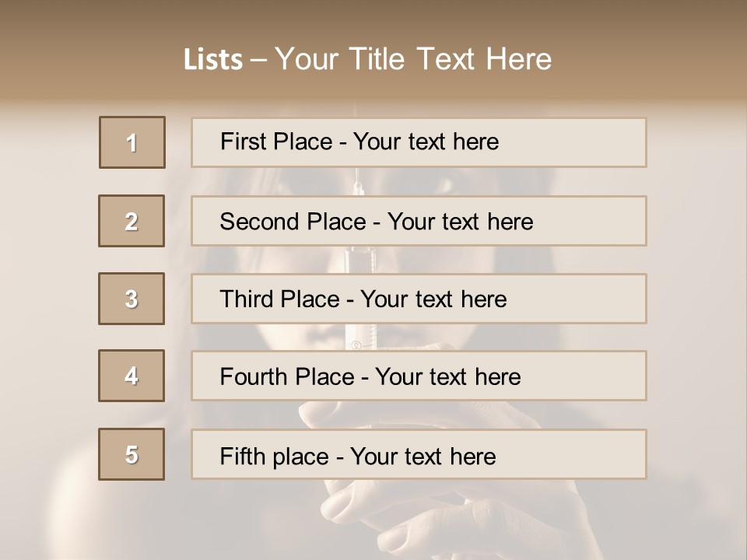Click the empty right end of the Fourth Place box

click(591, 376)
